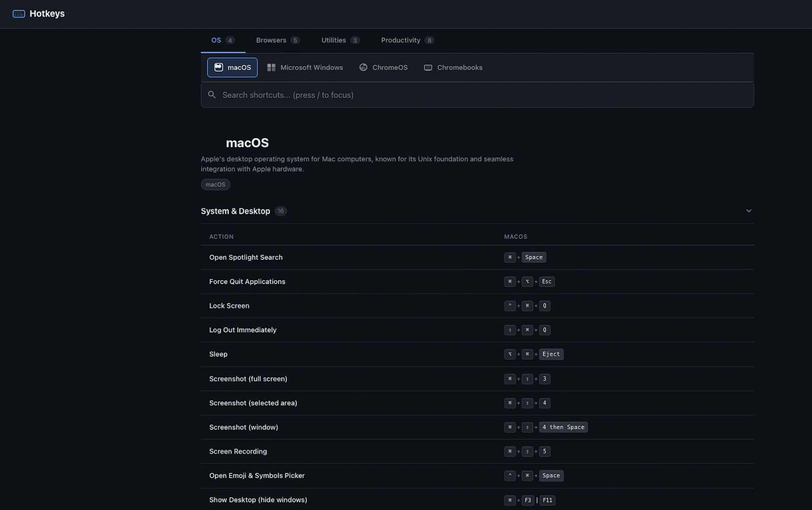This screenshot has width=812, height=510.
Task: Click the Space key in Spotlight row
Action: pyautogui.click(x=534, y=257)
